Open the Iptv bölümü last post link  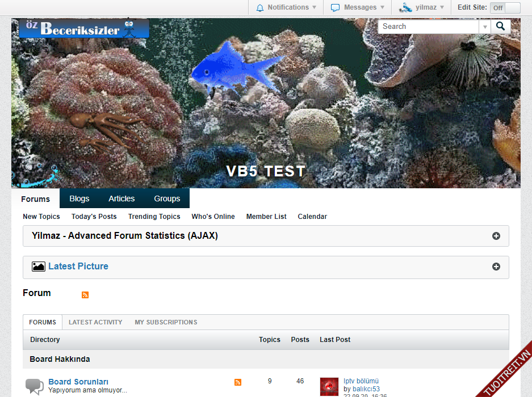coord(361,381)
